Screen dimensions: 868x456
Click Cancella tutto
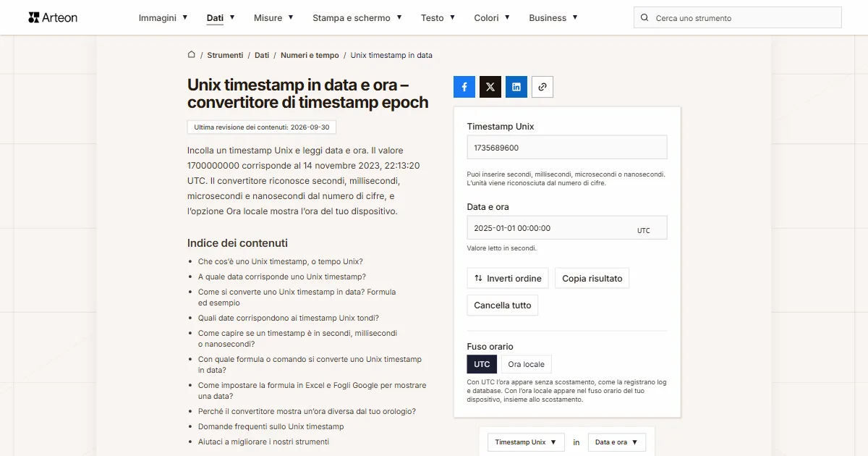(x=503, y=305)
